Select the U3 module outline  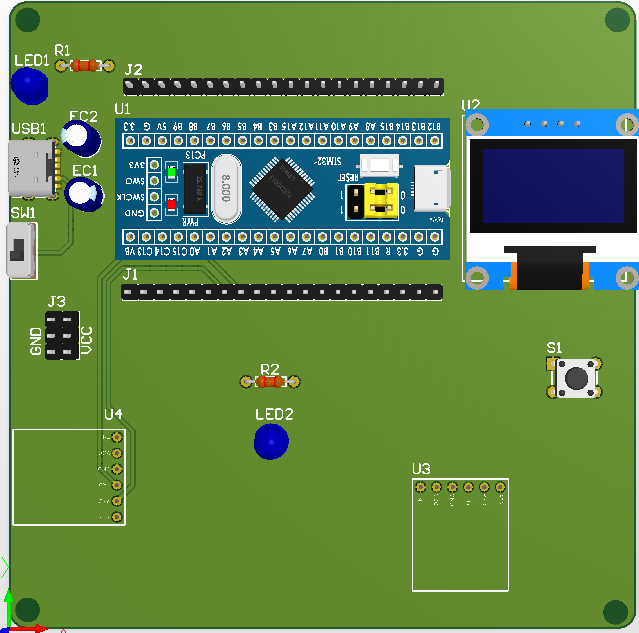460,534
